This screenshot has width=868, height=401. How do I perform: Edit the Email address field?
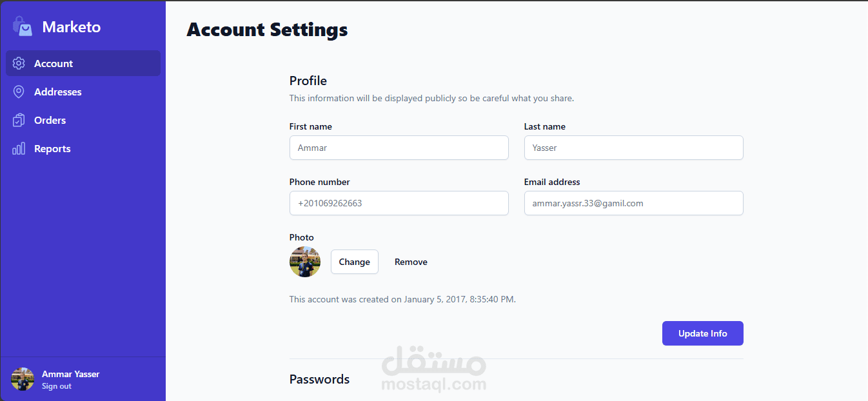(633, 203)
